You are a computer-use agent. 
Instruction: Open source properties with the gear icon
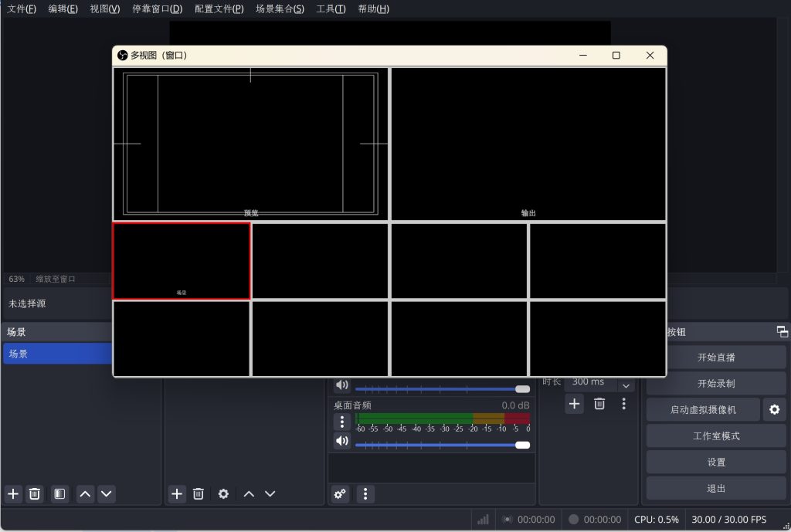coord(223,493)
